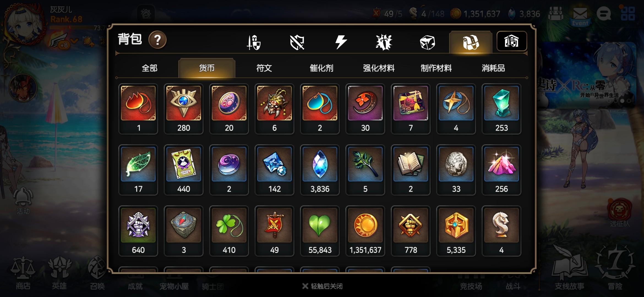This screenshot has width=644, height=297.
Task: Select the gold coin item 1,351,637
Action: click(365, 231)
